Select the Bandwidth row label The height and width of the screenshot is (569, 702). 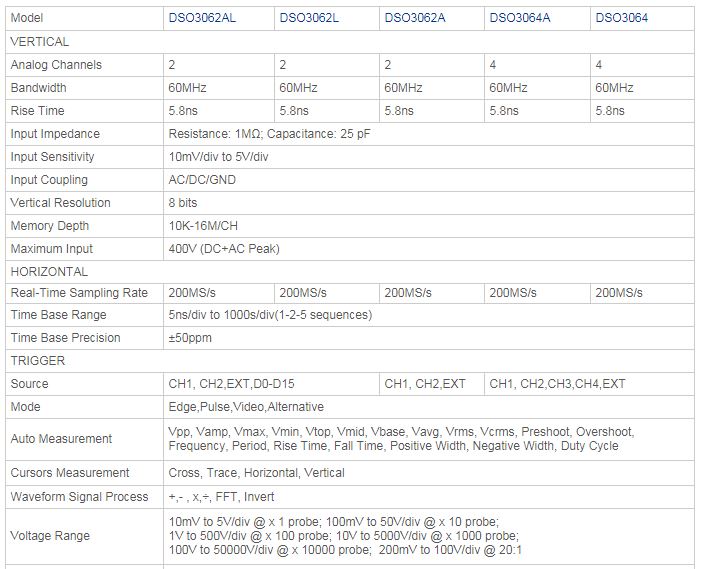pos(38,88)
